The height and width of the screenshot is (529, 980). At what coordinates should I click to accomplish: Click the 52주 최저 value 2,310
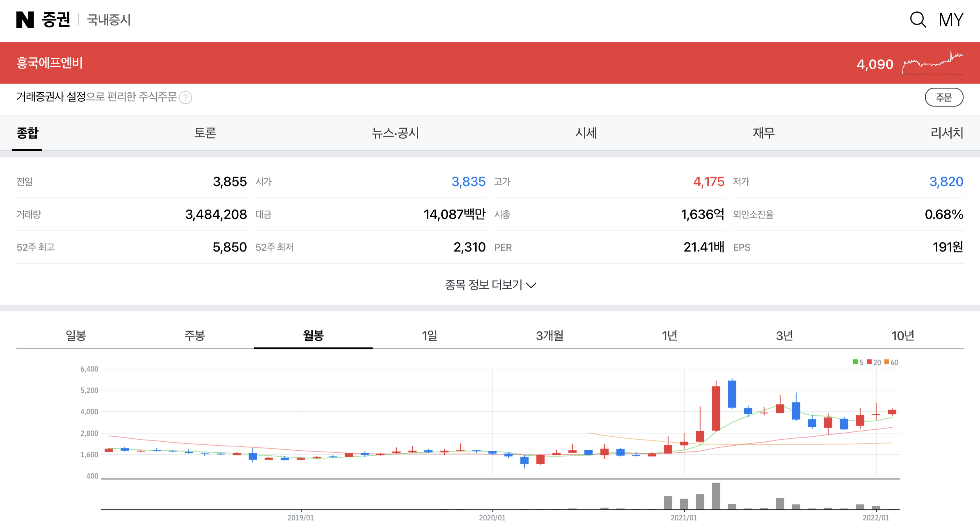469,247
